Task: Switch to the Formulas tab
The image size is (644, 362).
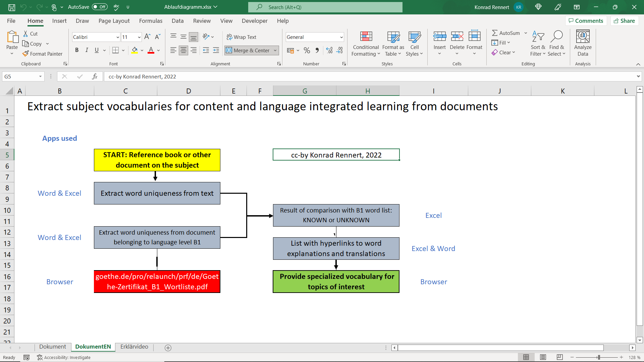Action: [151, 21]
